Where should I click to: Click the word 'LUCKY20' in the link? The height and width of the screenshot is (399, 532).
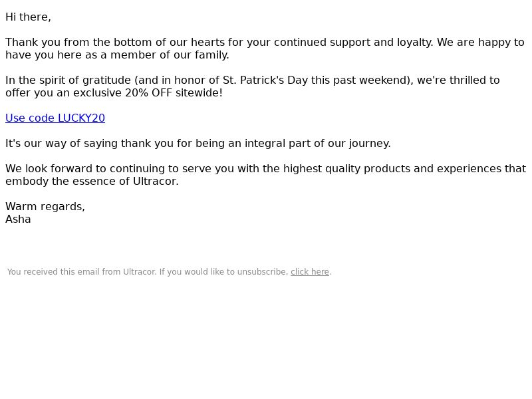pos(81,118)
